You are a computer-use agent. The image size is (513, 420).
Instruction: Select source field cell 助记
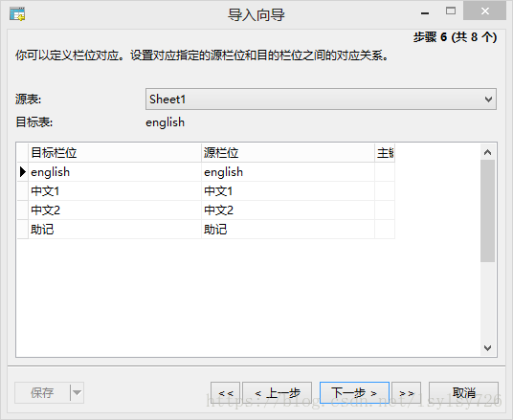point(288,230)
